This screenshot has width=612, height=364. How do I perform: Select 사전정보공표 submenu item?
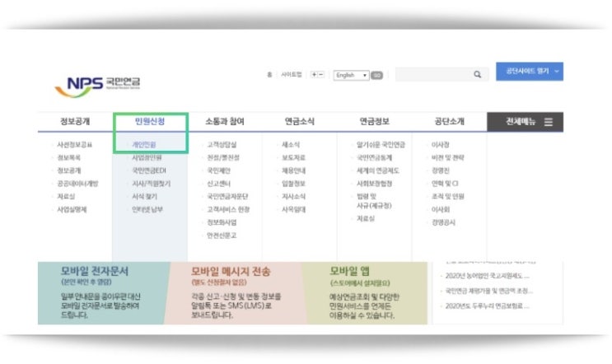pyautogui.click(x=75, y=145)
